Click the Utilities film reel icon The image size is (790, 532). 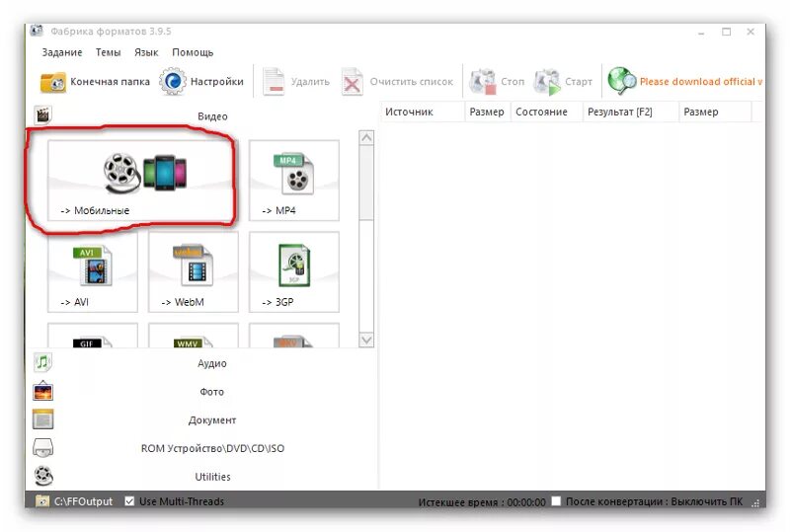point(43,476)
